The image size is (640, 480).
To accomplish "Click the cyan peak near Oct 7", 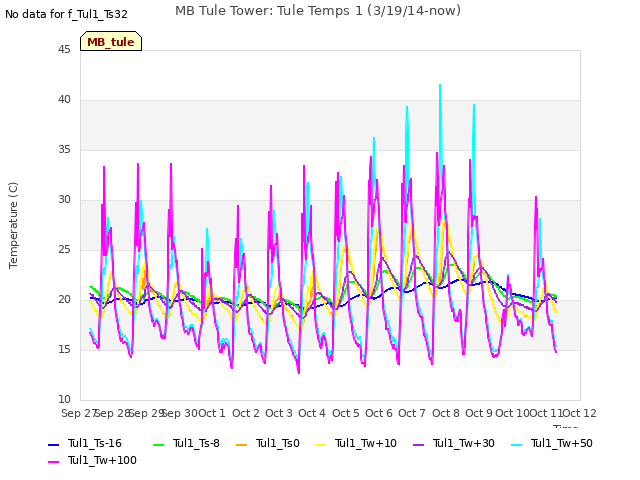I will pos(407,107).
